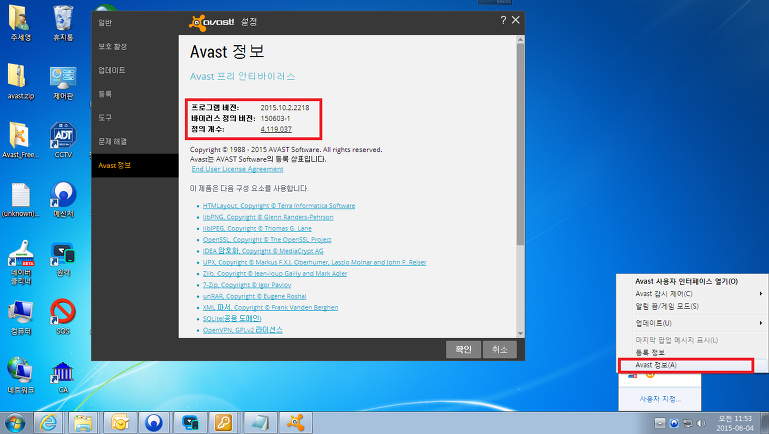Open the OpenSSL Project copyright link

coord(267,240)
